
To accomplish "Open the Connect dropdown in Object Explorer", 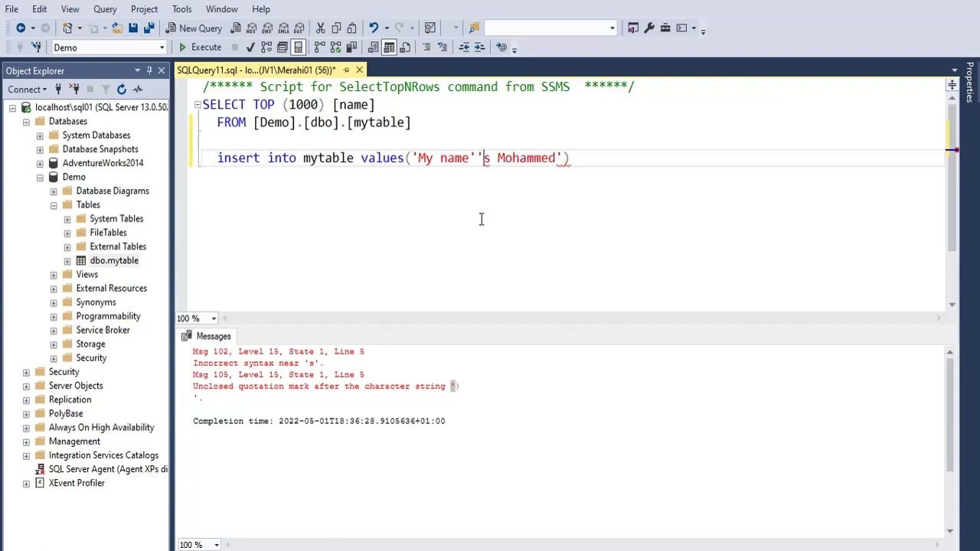I will point(28,90).
